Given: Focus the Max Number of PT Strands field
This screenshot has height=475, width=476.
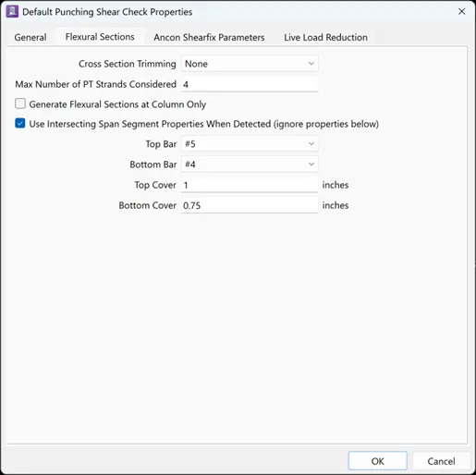Looking at the screenshot, I should tap(250, 84).
